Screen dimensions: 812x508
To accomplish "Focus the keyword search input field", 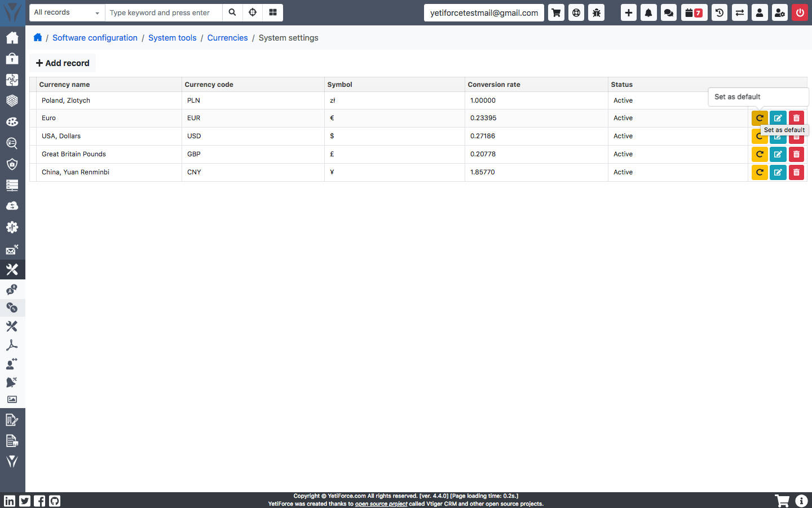I will click(x=164, y=12).
